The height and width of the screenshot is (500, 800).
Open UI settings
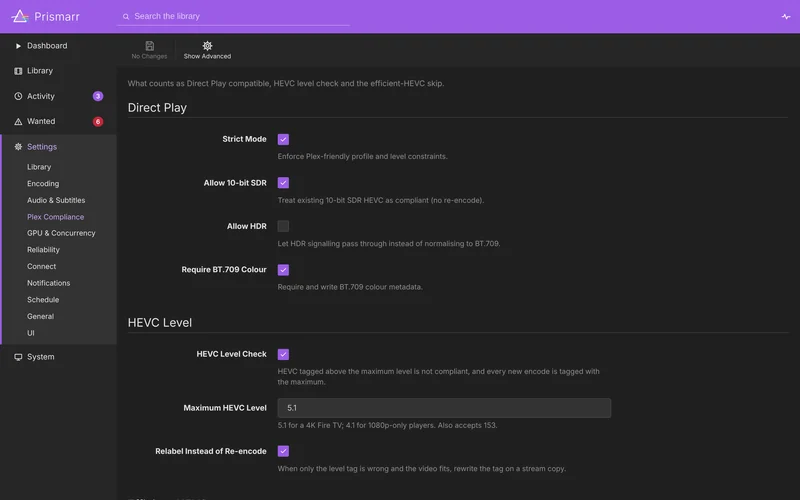[31, 333]
